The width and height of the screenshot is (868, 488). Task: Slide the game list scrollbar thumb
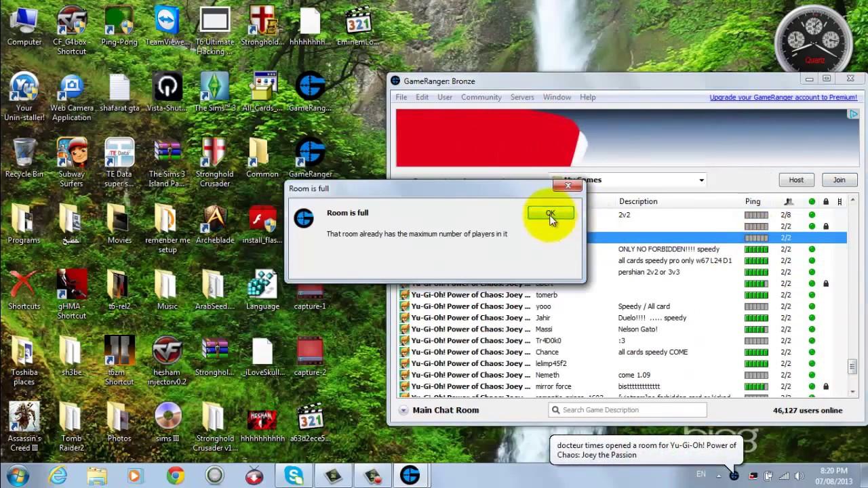click(x=852, y=367)
